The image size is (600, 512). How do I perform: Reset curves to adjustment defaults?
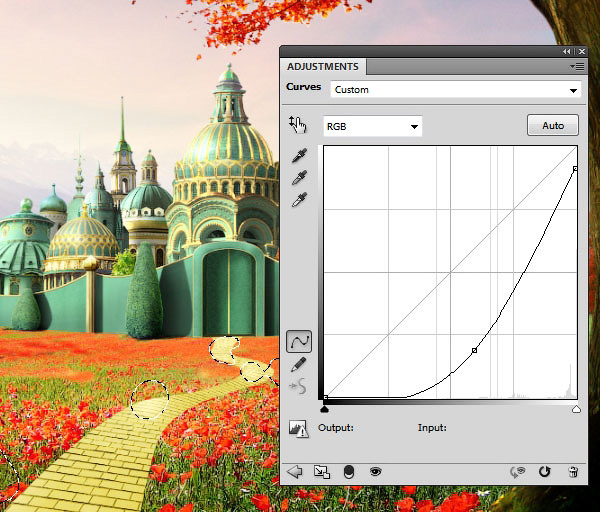(x=545, y=471)
